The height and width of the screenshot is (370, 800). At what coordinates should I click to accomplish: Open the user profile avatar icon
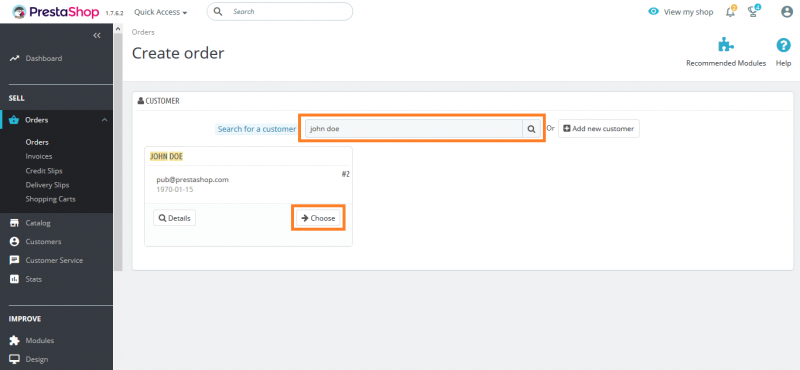pyautogui.click(x=787, y=12)
